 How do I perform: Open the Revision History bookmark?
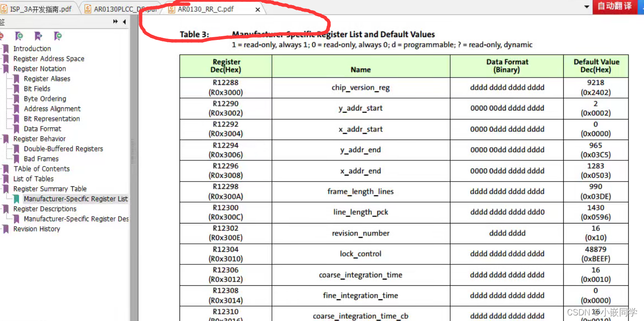pyautogui.click(x=37, y=229)
